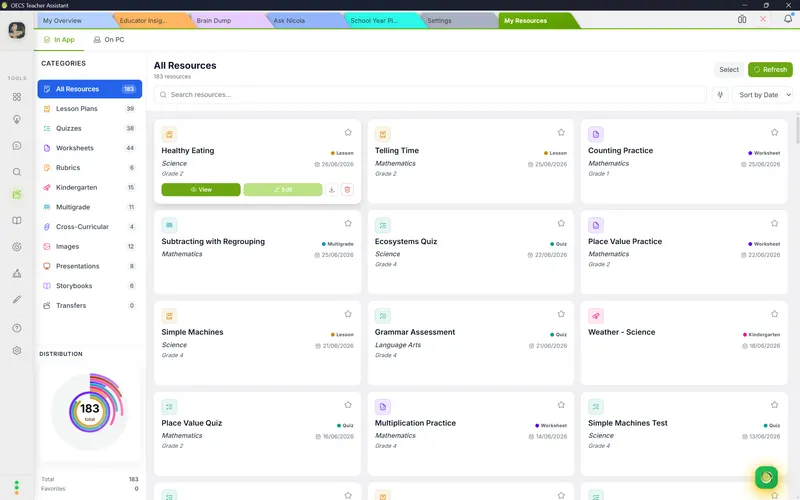Image resolution: width=800 pixels, height=500 pixels.
Task: Open the help question mark icon
Action: [17, 328]
